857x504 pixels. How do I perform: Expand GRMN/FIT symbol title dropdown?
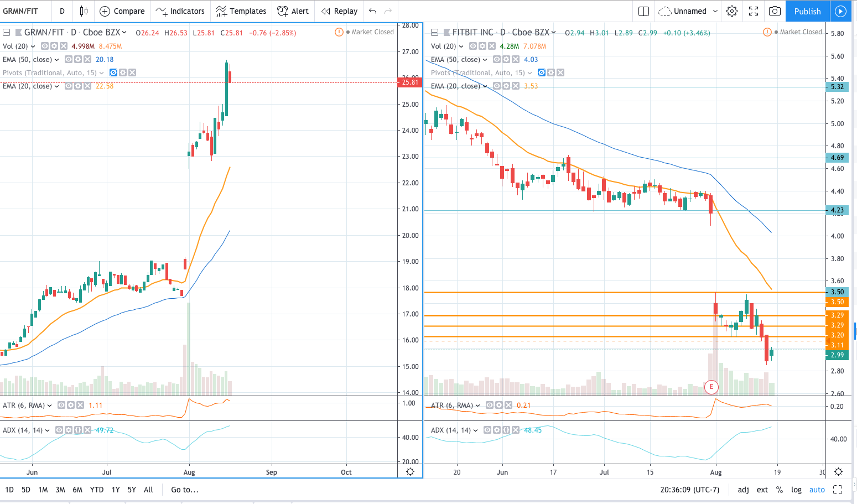click(x=124, y=33)
